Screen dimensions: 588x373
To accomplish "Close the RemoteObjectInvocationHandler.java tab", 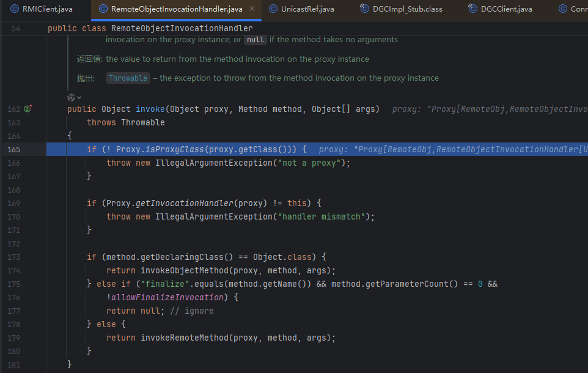I will (252, 9).
